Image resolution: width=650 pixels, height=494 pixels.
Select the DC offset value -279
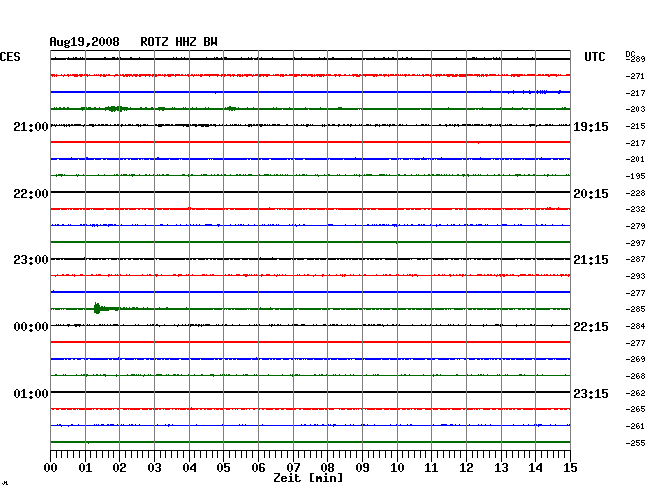click(635, 226)
